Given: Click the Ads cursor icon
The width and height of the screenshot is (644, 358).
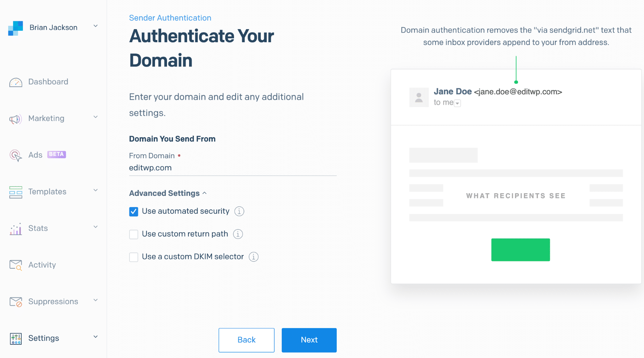Looking at the screenshot, I should click(15, 155).
